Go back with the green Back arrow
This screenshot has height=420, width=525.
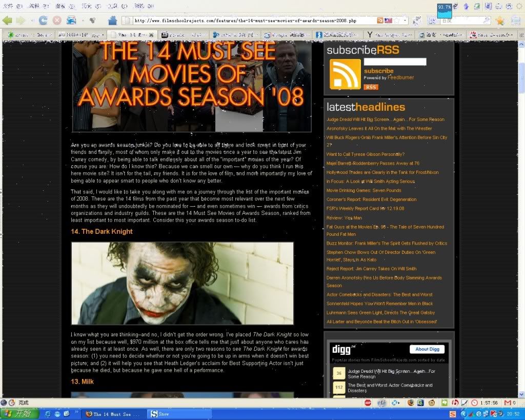click(x=7, y=21)
